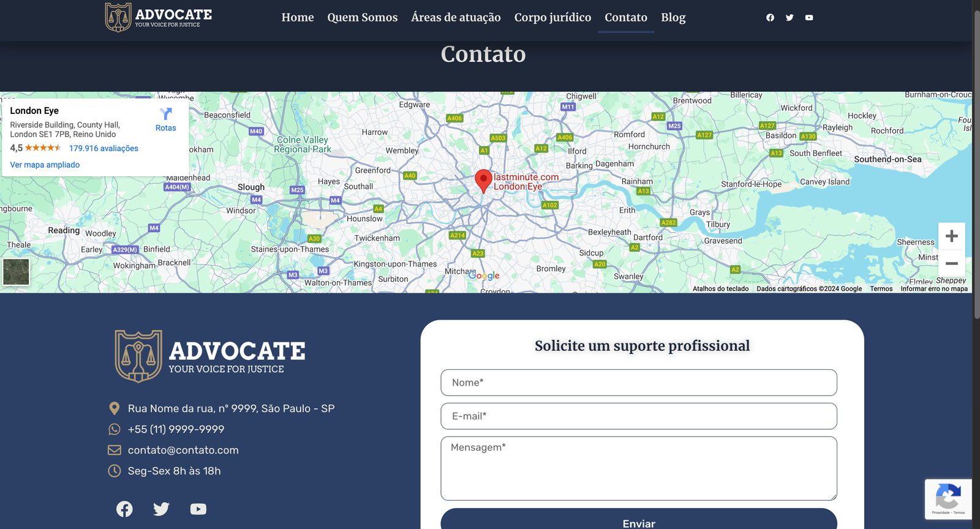980x529 pixels.
Task: Click the red London Eye map pin
Action: (x=483, y=181)
